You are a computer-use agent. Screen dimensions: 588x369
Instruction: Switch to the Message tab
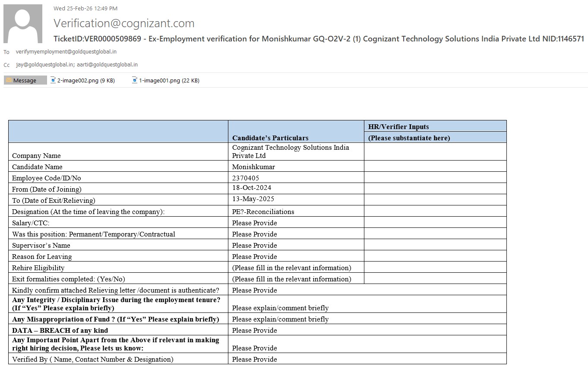pyautogui.click(x=25, y=80)
